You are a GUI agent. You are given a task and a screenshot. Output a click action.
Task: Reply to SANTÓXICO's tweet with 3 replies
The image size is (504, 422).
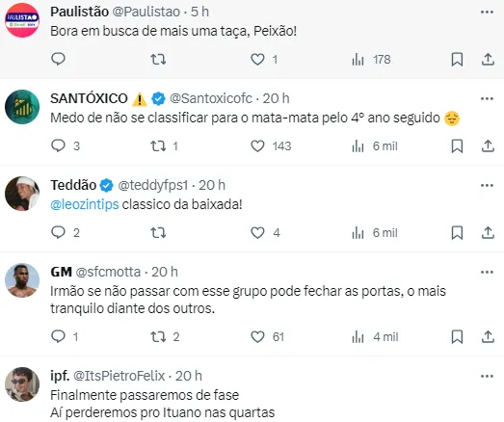pos(58,145)
